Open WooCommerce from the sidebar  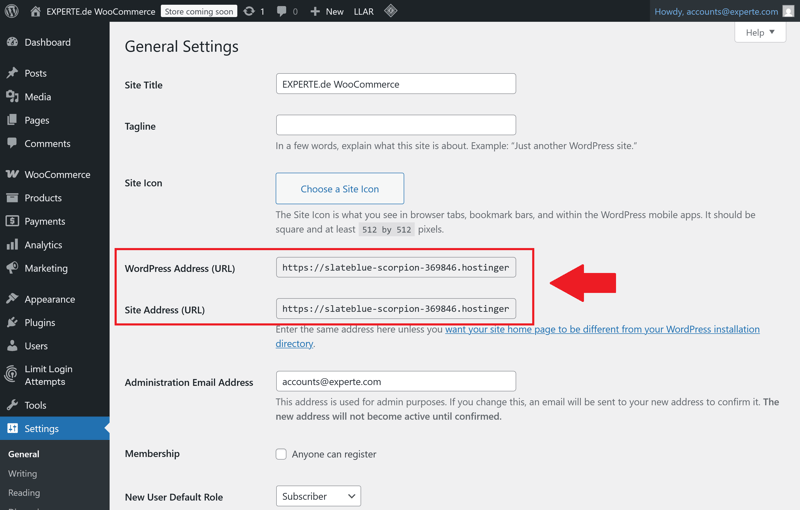[x=56, y=174]
